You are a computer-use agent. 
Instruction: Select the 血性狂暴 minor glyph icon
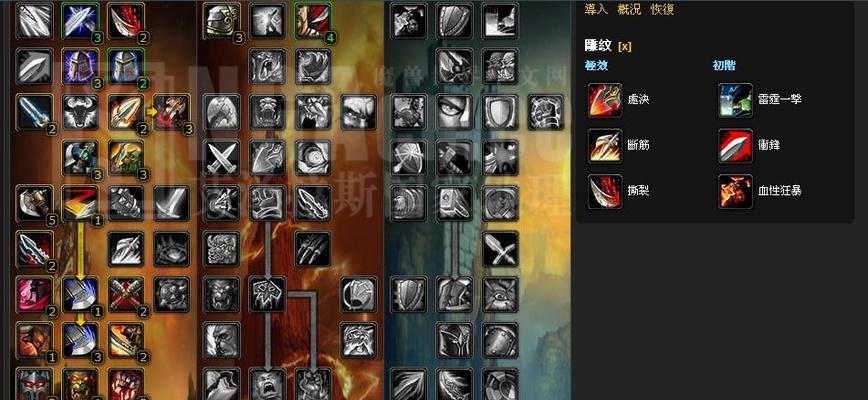[x=736, y=191]
